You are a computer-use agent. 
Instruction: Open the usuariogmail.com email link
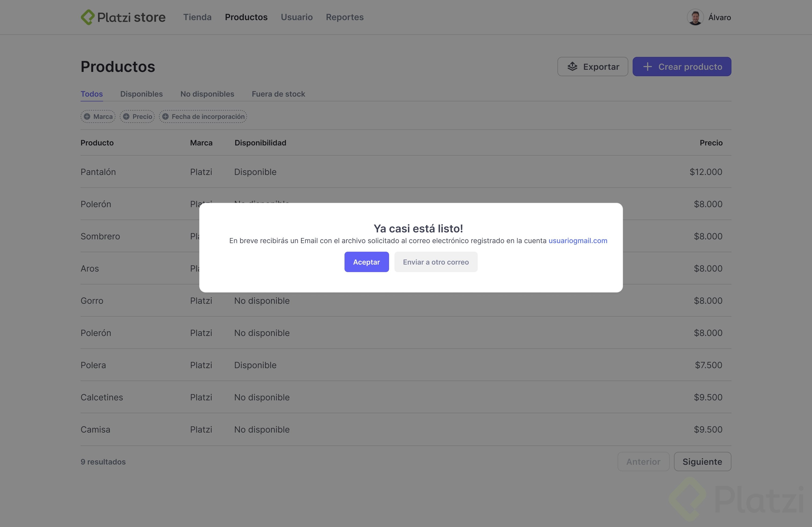pyautogui.click(x=578, y=241)
